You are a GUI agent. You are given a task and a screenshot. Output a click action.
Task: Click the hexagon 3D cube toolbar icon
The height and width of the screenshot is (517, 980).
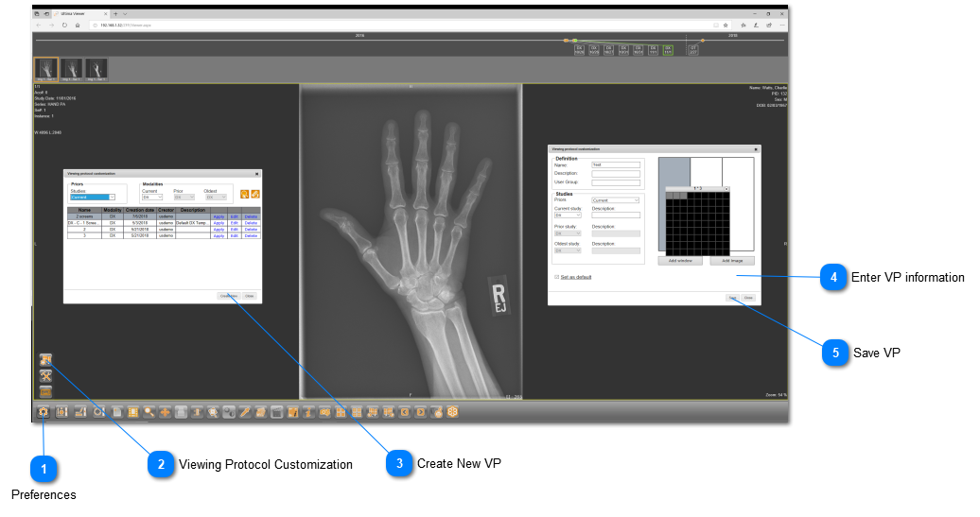452,412
